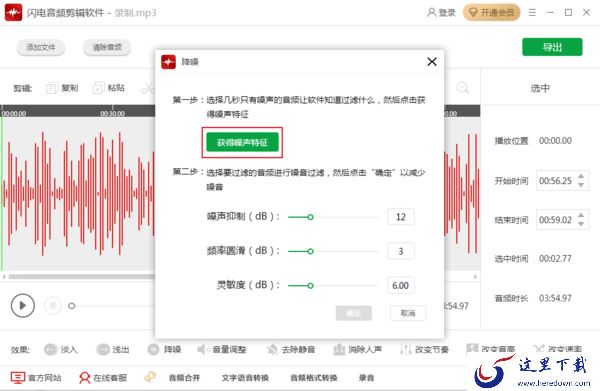Select the 去除静音 effect

(291, 349)
